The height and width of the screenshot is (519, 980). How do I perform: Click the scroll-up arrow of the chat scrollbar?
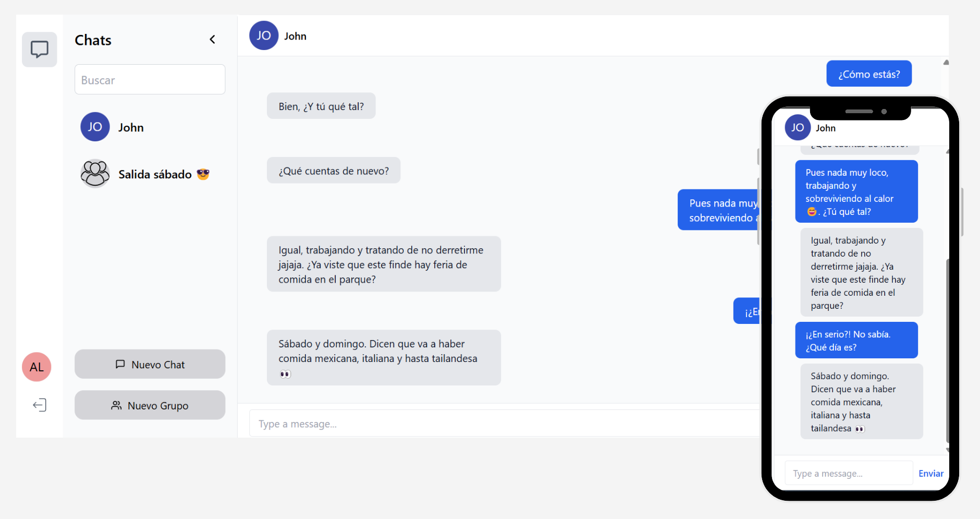coord(945,62)
